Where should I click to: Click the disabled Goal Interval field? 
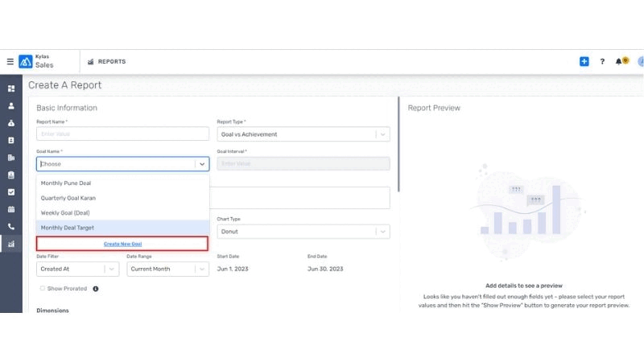(x=303, y=163)
